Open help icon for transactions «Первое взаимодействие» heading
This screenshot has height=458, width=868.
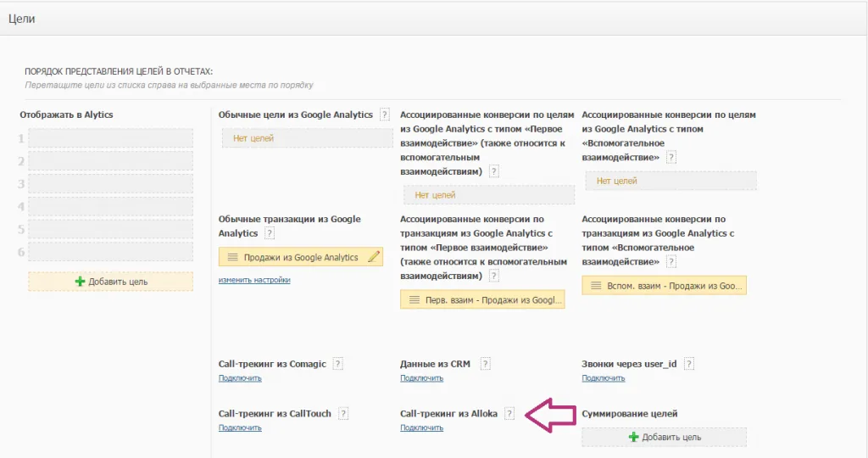494,276
